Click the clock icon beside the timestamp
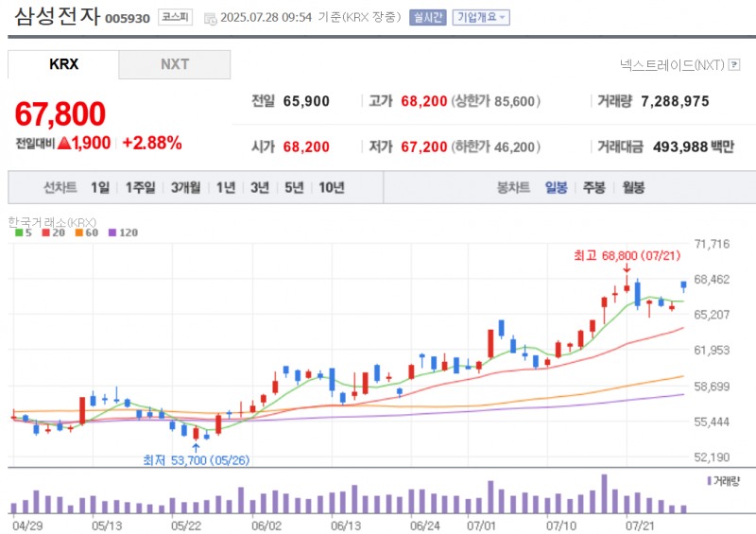Screen dimensions: 756x534 (x=210, y=18)
